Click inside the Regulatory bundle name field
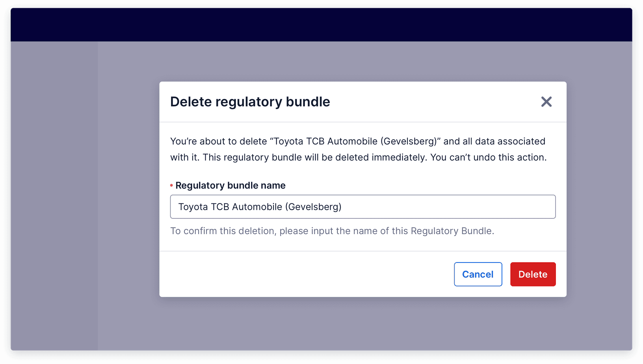643x364 pixels. coord(362,207)
